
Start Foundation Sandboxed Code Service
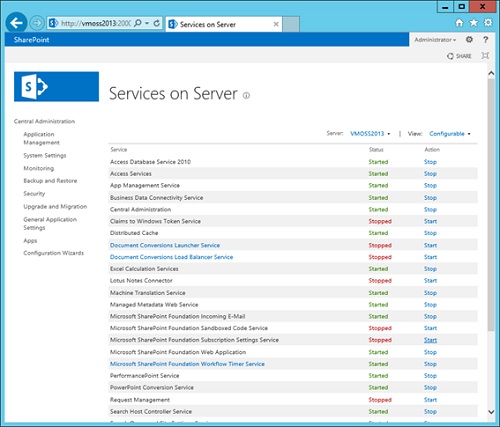[x=430, y=328]
